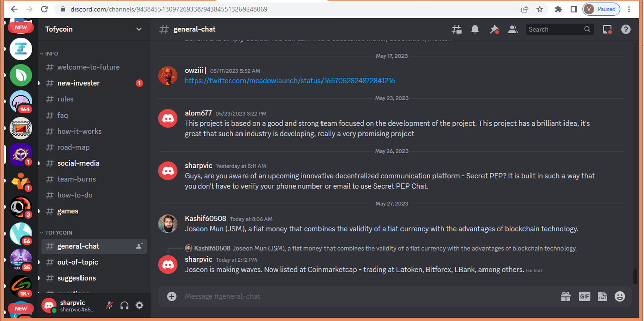Click the share page icon in address bar
This screenshot has width=644, height=321.
tap(525, 9)
